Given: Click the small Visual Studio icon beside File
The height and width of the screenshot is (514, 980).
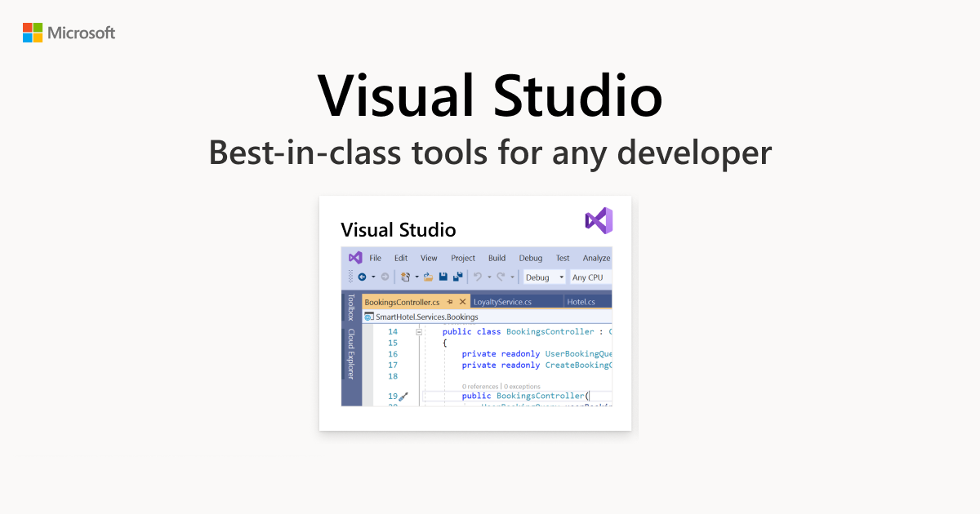Looking at the screenshot, I should pyautogui.click(x=355, y=258).
